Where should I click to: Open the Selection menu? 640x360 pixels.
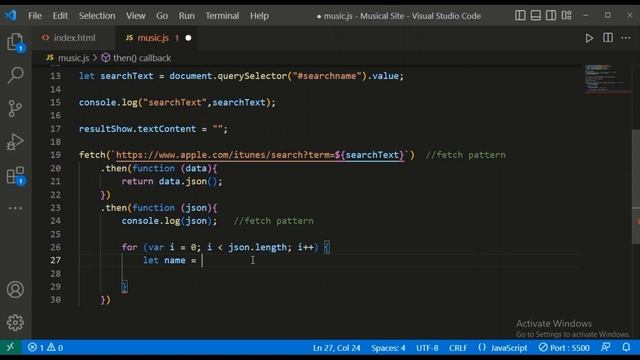[x=97, y=16]
